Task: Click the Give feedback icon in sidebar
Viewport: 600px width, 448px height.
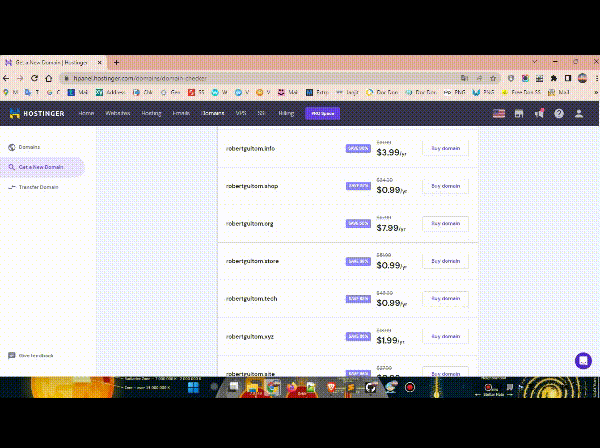Action: pos(12,355)
